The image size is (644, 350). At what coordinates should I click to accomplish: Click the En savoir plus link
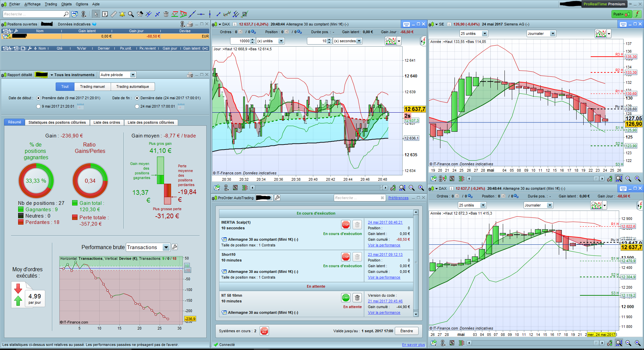(414, 345)
